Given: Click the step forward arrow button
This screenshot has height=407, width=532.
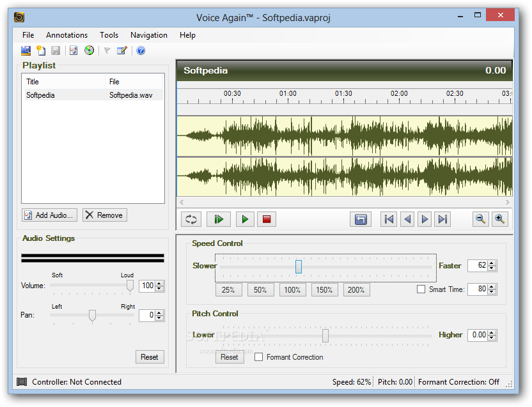Looking at the screenshot, I should pos(425,219).
